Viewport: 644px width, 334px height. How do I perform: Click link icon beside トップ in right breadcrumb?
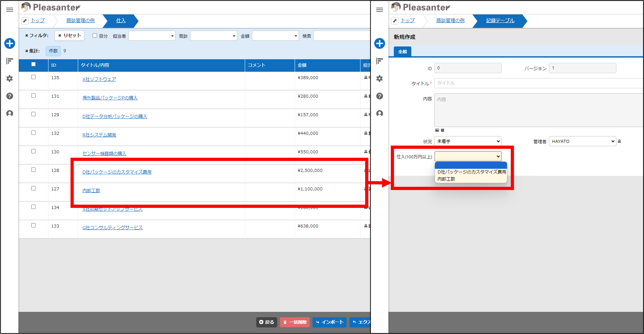(395, 21)
